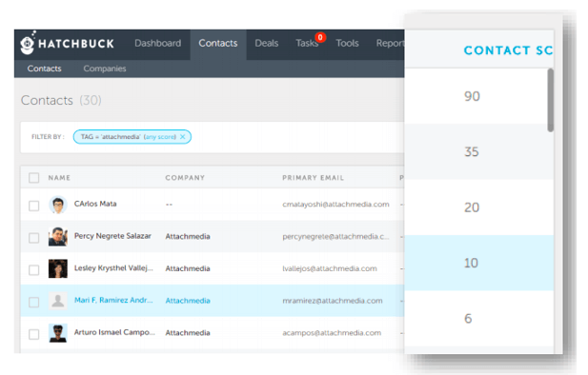Viewport: 588px width, 375px height.
Task: Open the Reports tab
Action: click(390, 44)
